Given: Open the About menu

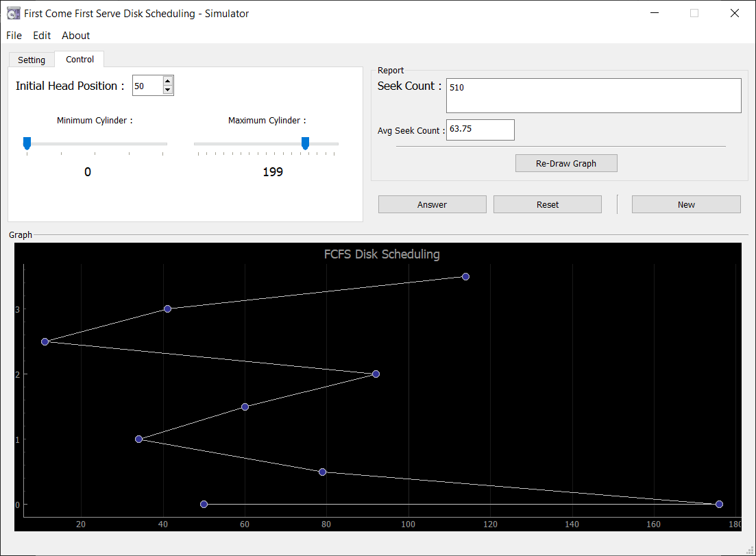Looking at the screenshot, I should tap(75, 36).
